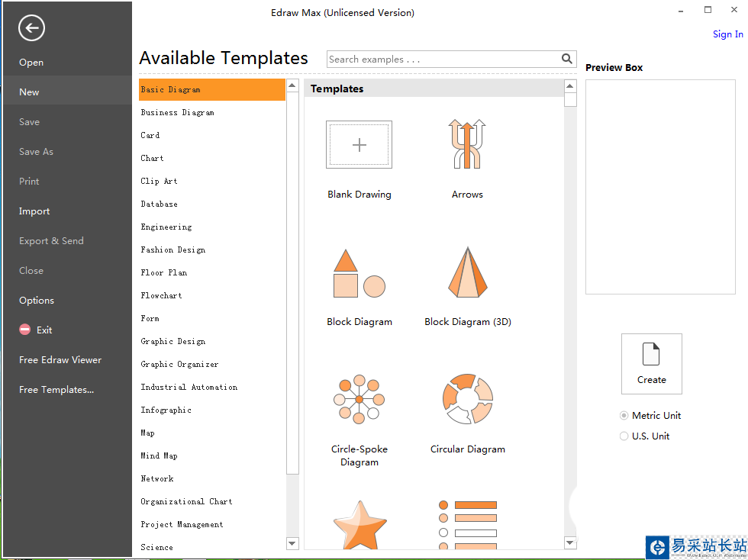Choose Save As in the sidebar
748x560 pixels.
[36, 152]
